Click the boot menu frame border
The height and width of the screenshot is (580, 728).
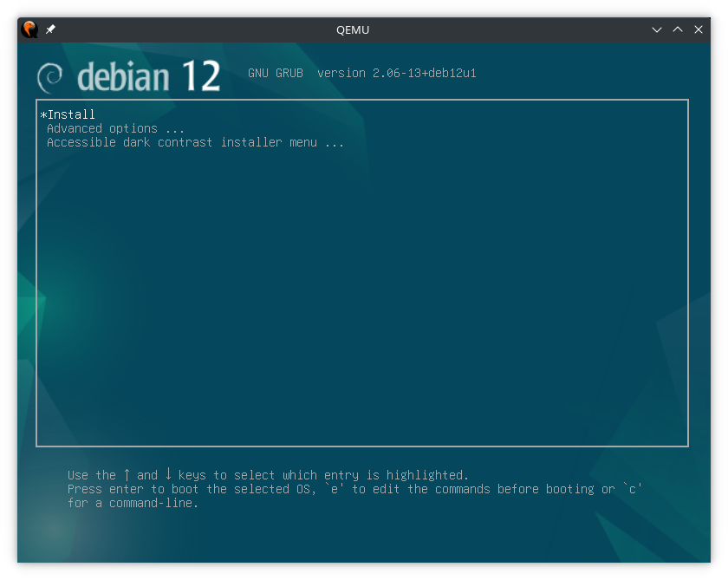tap(364, 100)
